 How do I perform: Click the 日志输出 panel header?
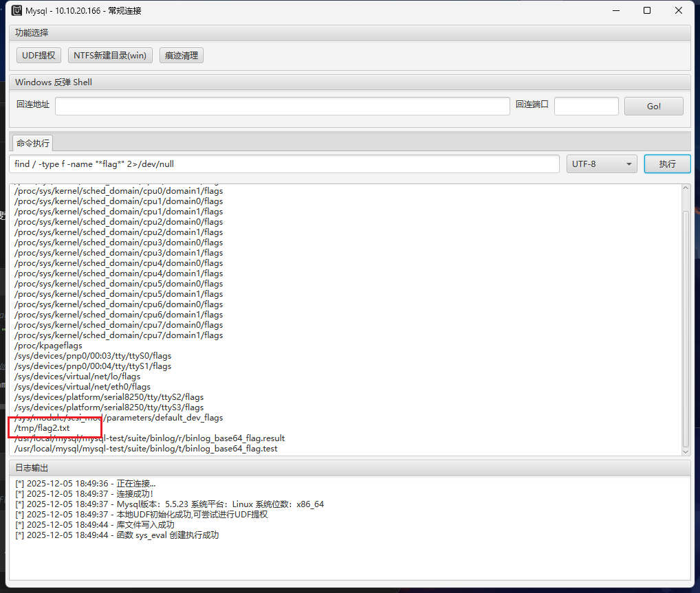click(32, 468)
